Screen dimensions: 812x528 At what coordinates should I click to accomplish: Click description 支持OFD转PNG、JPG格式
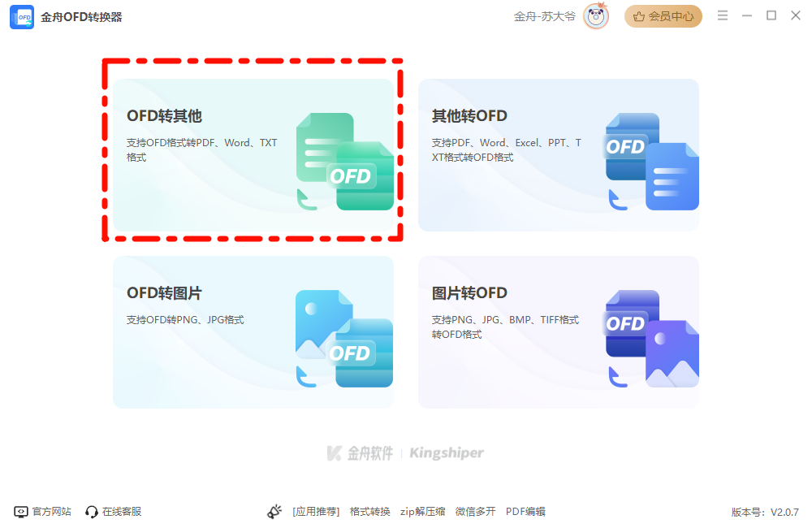[x=185, y=320]
